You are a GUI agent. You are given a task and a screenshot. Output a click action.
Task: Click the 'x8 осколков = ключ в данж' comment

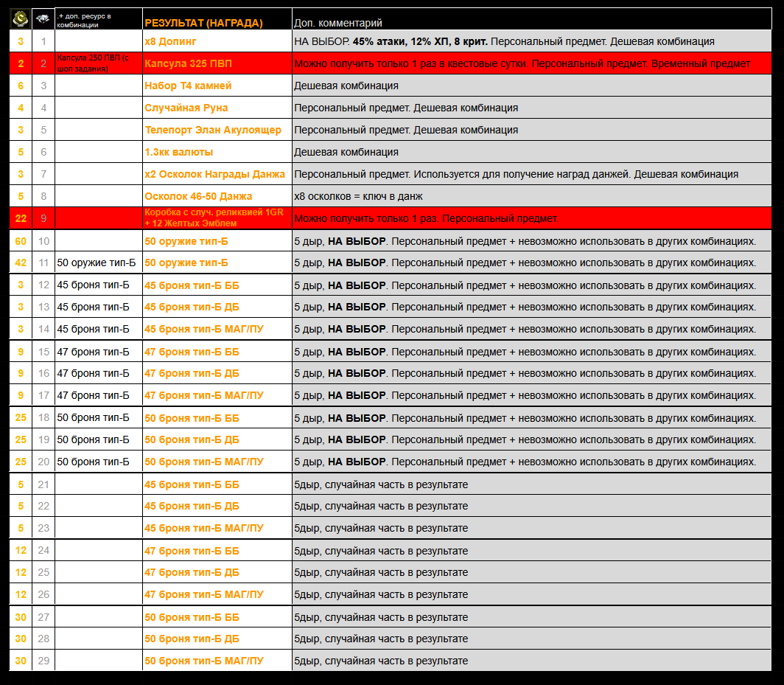tap(357, 197)
